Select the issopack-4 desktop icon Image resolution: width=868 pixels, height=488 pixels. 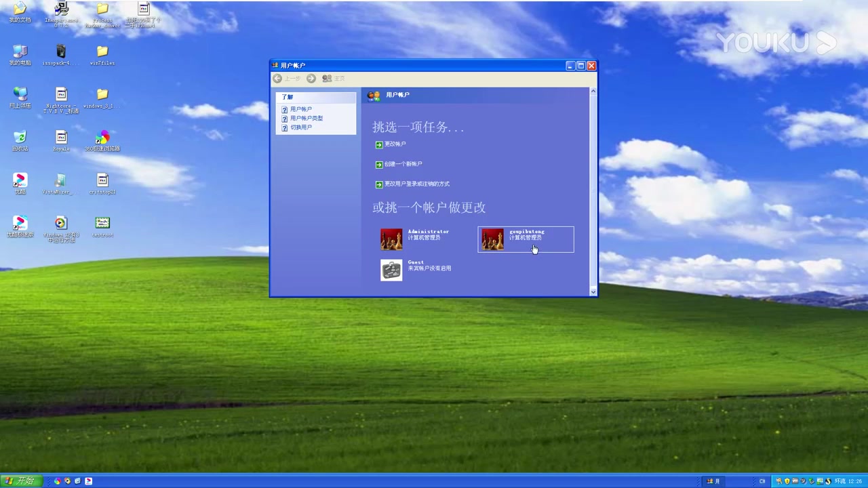(61, 55)
